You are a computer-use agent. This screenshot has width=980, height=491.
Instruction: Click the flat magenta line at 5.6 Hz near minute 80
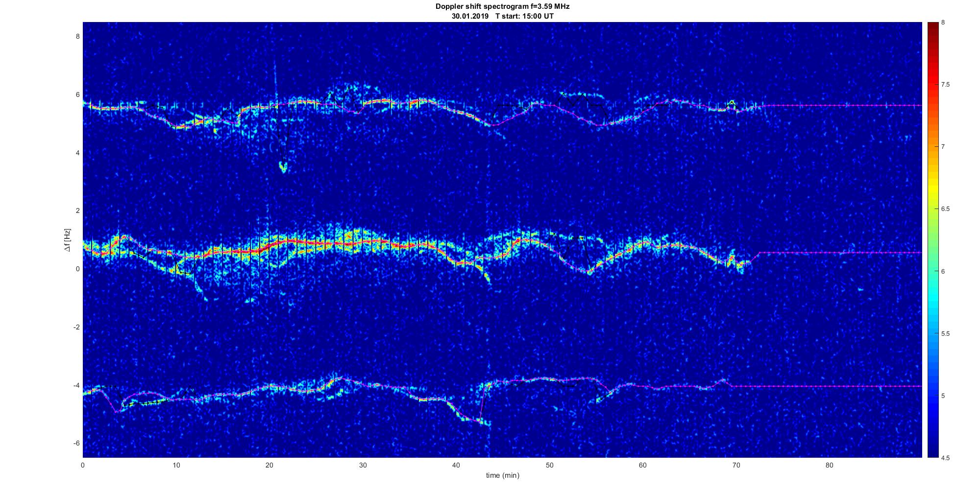(x=830, y=105)
